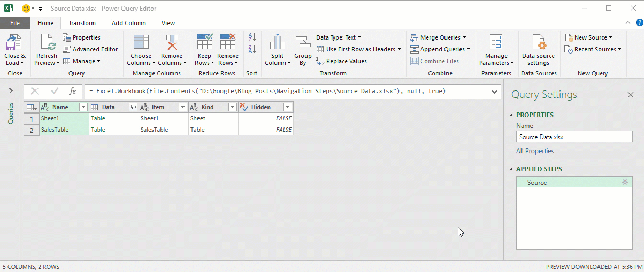Click Replace Values
This screenshot has width=644, height=272.
(341, 61)
